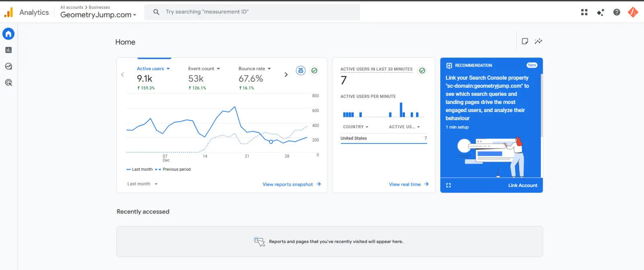Click the Link Account button

tap(522, 185)
